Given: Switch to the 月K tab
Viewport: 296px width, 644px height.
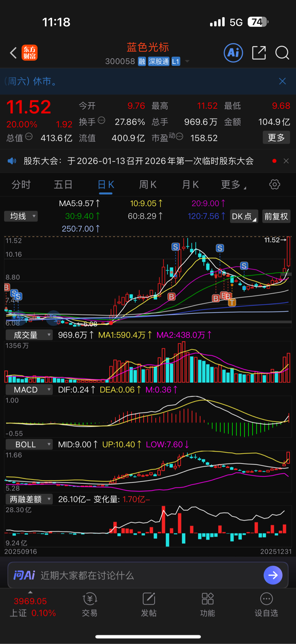Looking at the screenshot, I should pyautogui.click(x=190, y=185).
